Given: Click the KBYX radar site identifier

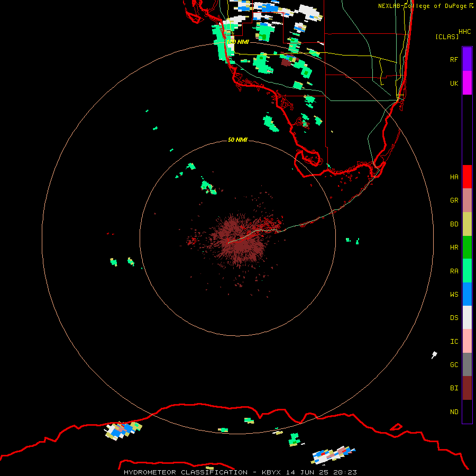Looking at the screenshot, I should pos(271,472).
